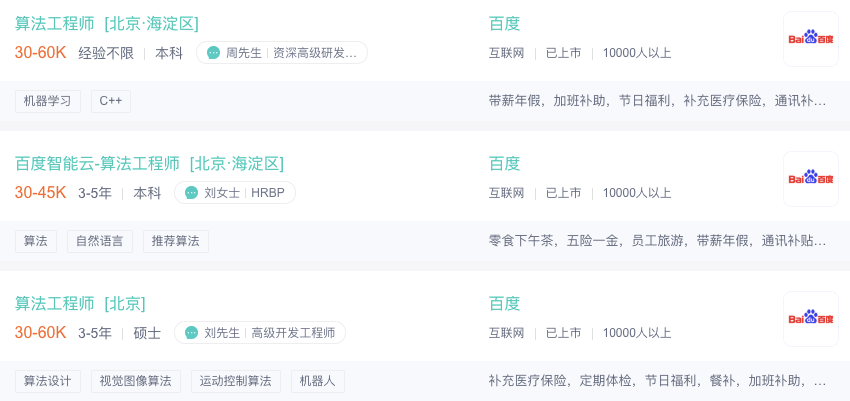Open 百度智能云-算法工程师 job listing
850x401 pixels.
coord(149,163)
